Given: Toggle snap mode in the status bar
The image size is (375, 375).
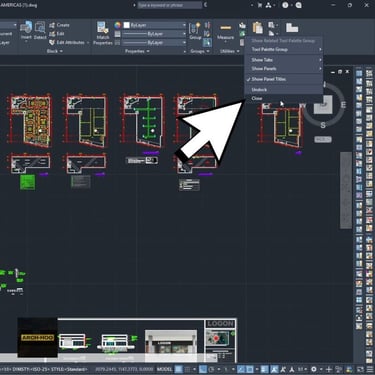Looking at the screenshot, I should click(187, 369).
